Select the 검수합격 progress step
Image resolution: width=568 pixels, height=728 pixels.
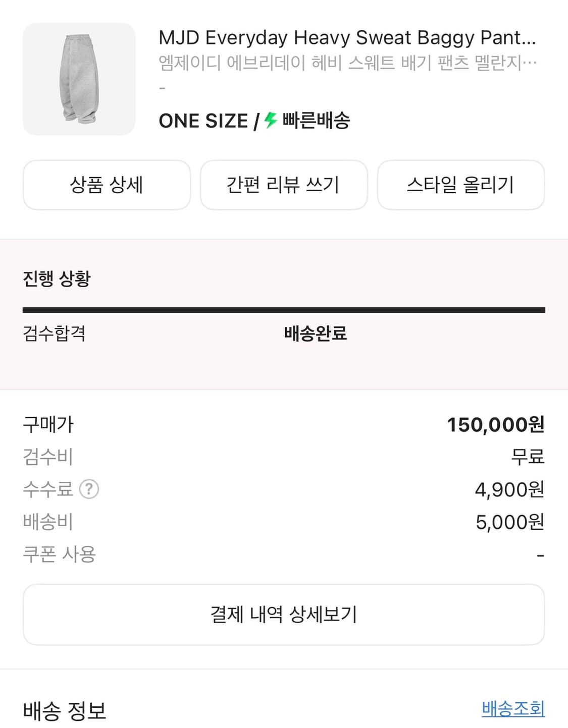click(54, 333)
